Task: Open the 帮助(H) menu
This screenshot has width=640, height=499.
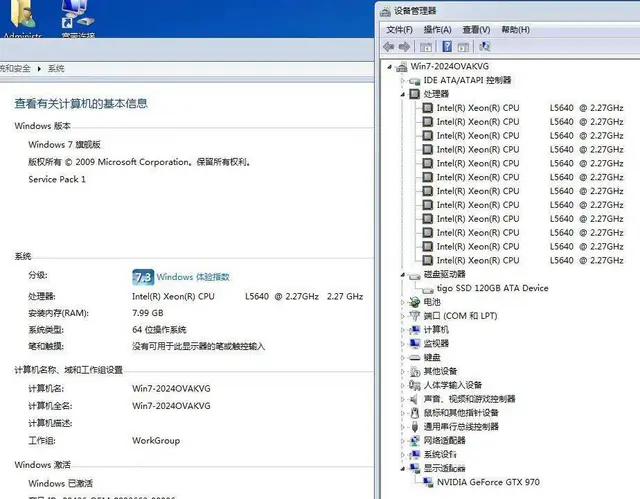Action: pos(516,30)
